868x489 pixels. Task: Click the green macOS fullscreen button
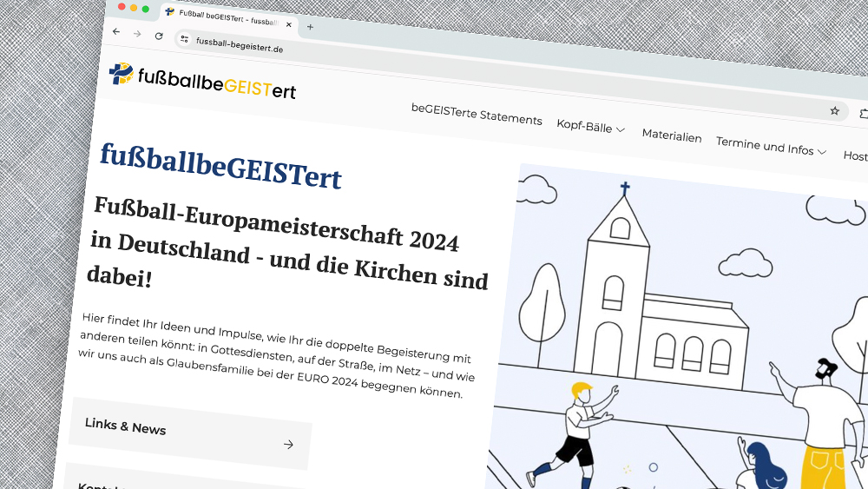point(146,9)
